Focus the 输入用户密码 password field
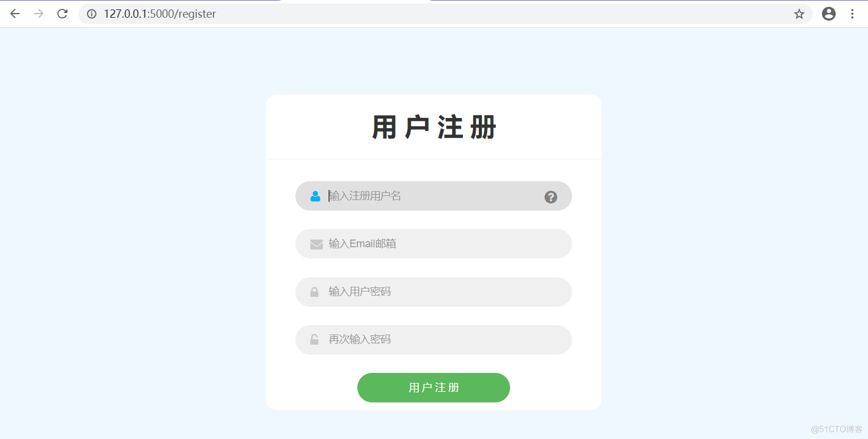The image size is (868, 439). point(433,291)
